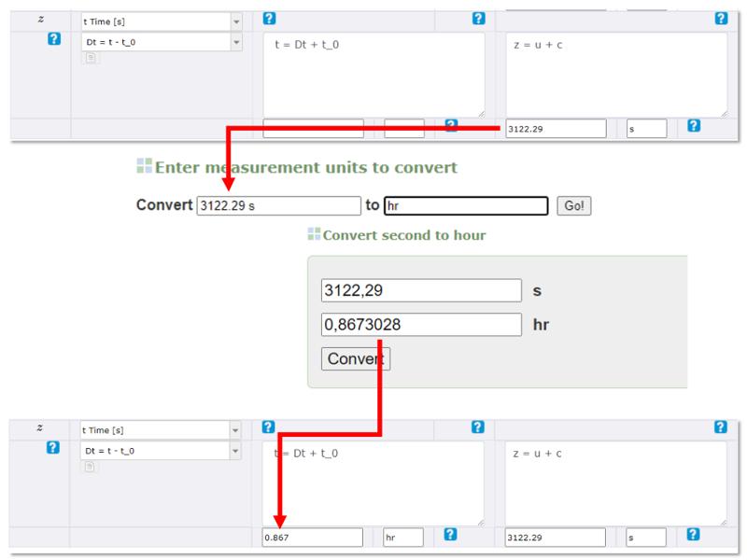The width and height of the screenshot is (747, 560).
Task: Click 'Enter measurement units to convert' heading
Action: [306, 167]
